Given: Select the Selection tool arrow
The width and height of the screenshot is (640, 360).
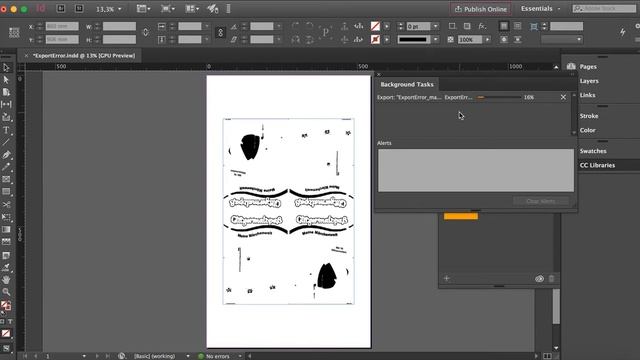Looking at the screenshot, I should (x=6, y=68).
